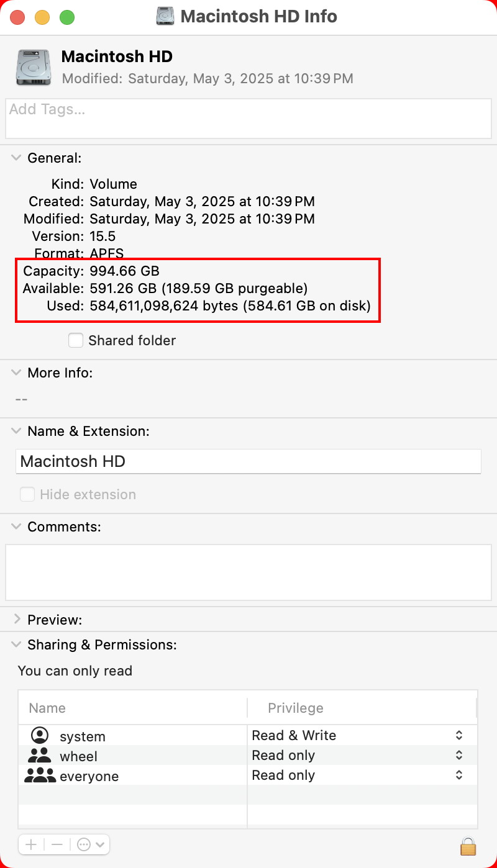Collapse the Sharing & Permissions section
Viewport: 497px width, 868px height.
click(16, 644)
